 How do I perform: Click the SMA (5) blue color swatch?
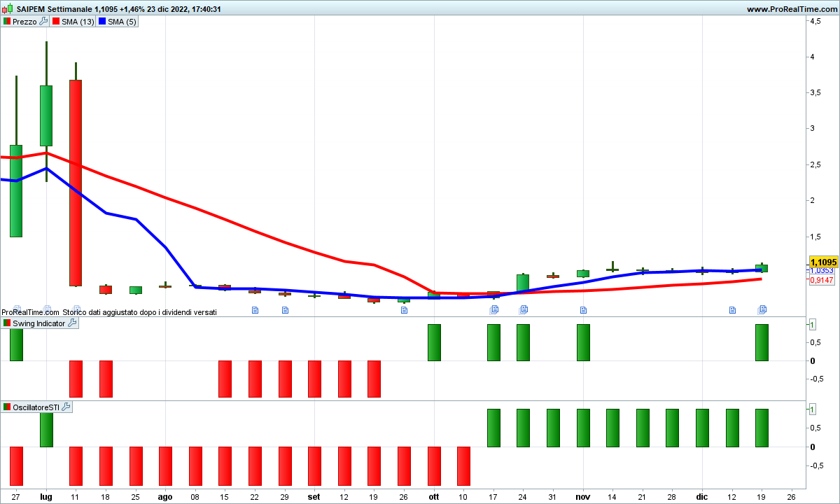coord(101,22)
